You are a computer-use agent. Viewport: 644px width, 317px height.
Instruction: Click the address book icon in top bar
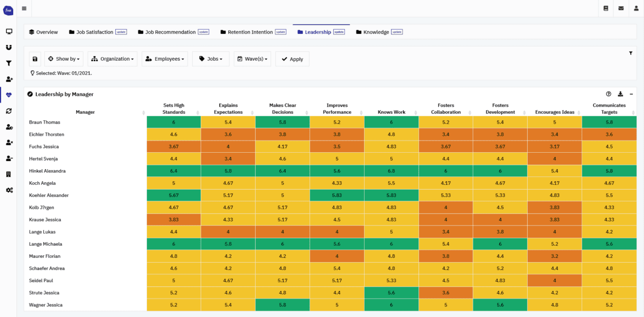click(606, 8)
